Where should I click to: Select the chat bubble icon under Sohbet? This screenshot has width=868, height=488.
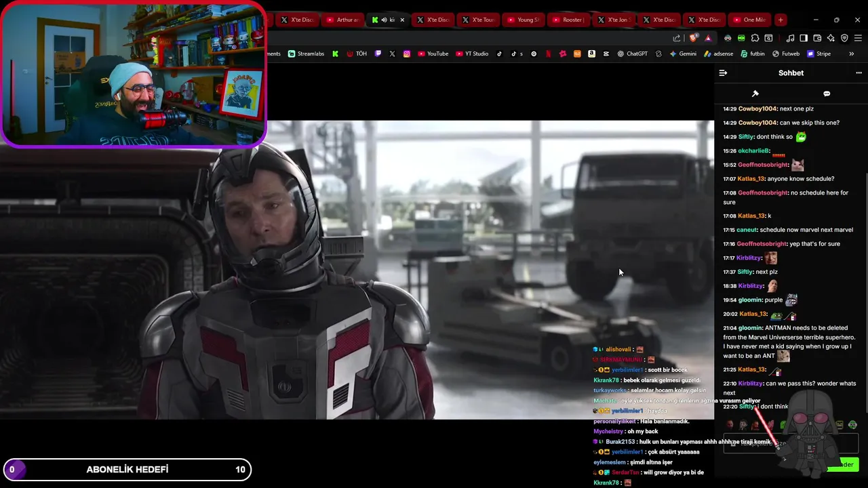[827, 94]
